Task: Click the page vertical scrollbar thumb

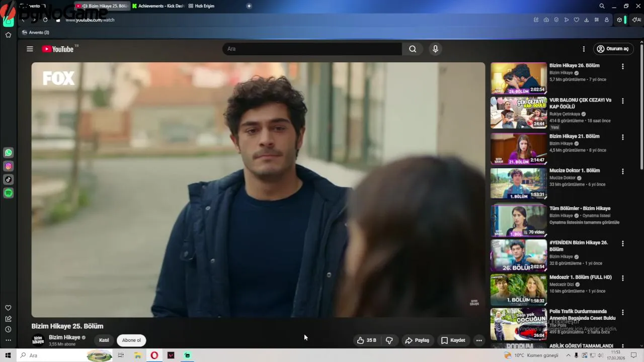Action: coord(641,107)
